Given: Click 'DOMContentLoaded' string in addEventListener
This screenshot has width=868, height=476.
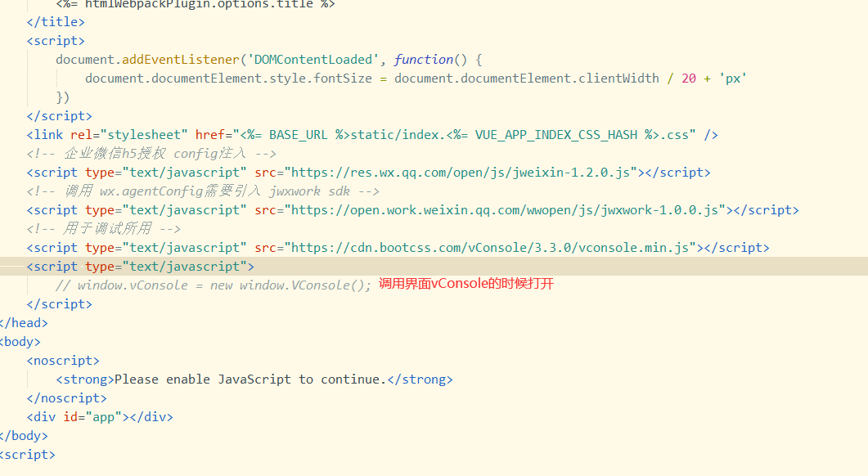Looking at the screenshot, I should 313,60.
